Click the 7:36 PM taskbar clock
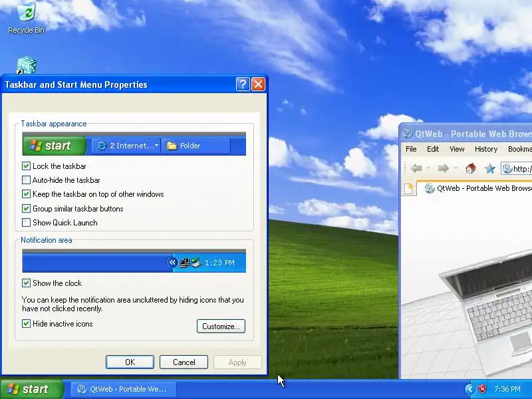 (x=507, y=389)
